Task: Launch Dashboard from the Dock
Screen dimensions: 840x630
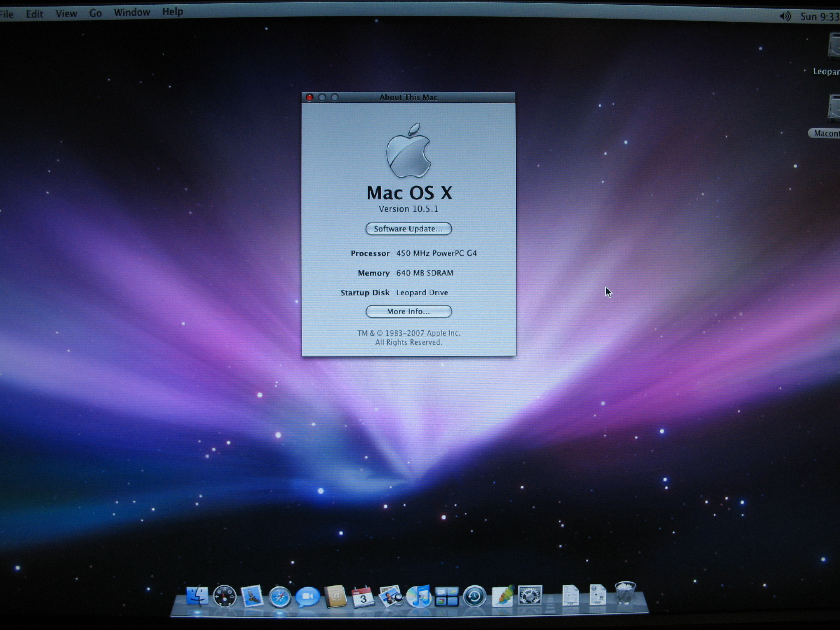Action: point(224,596)
